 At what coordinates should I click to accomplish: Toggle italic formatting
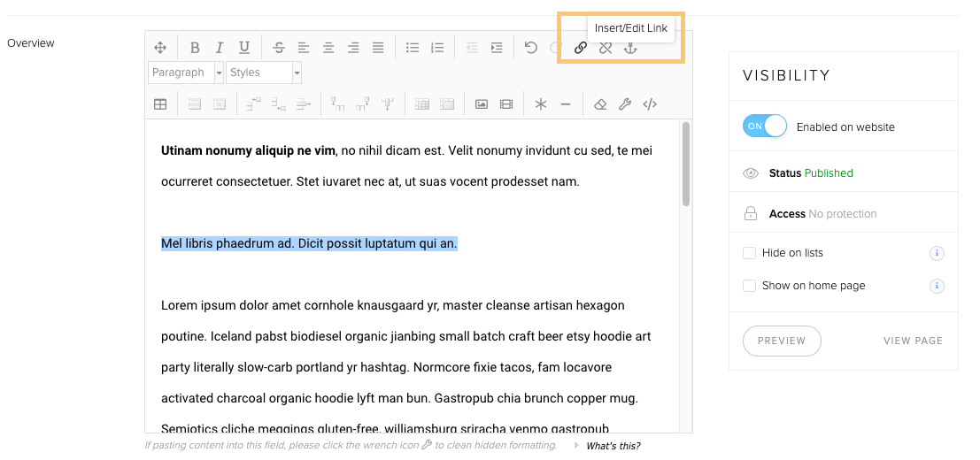click(220, 48)
